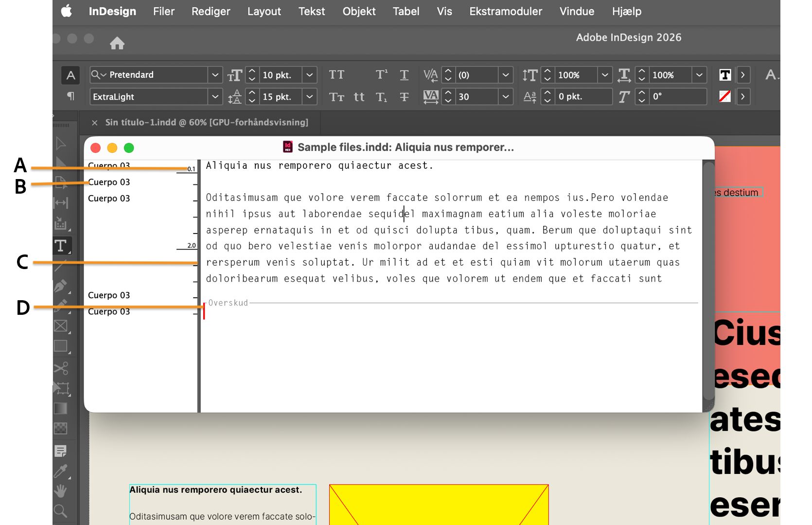This screenshot has height=525, width=812.
Task: Expand the horizontal scale 100% dropdown
Action: 699,75
